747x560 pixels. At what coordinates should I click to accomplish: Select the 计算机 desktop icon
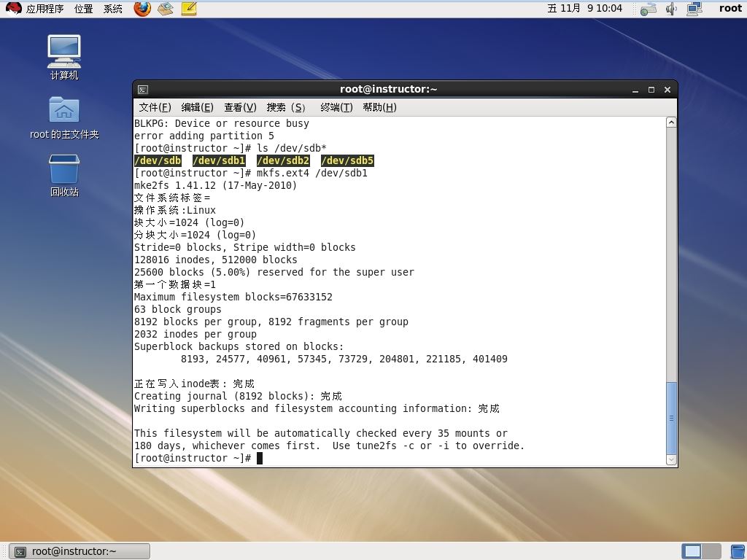pos(64,57)
